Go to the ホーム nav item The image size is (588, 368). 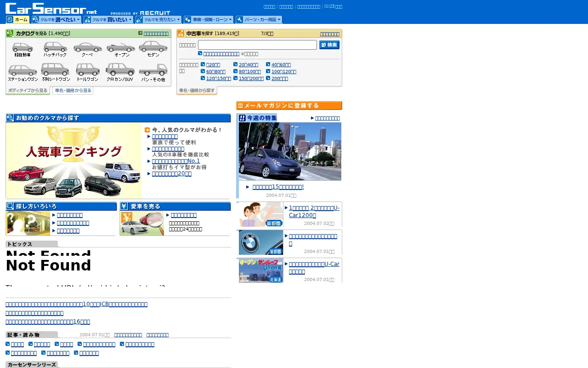[17, 20]
